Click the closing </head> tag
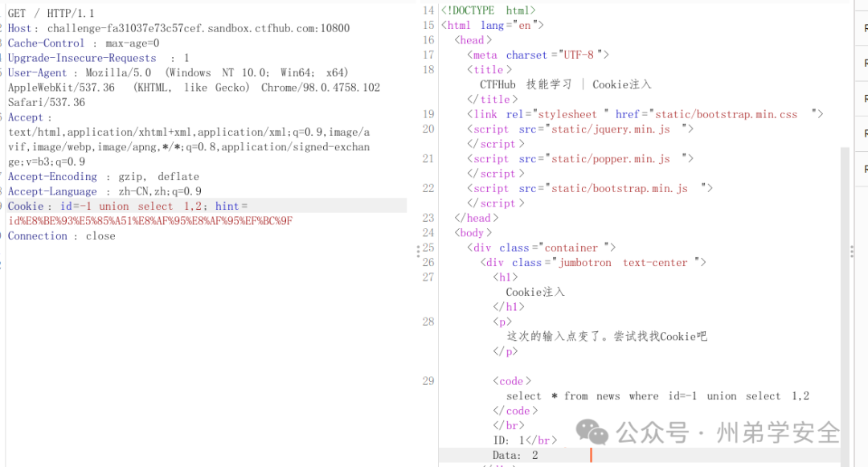Image resolution: width=868 pixels, height=467 pixels. (477, 218)
